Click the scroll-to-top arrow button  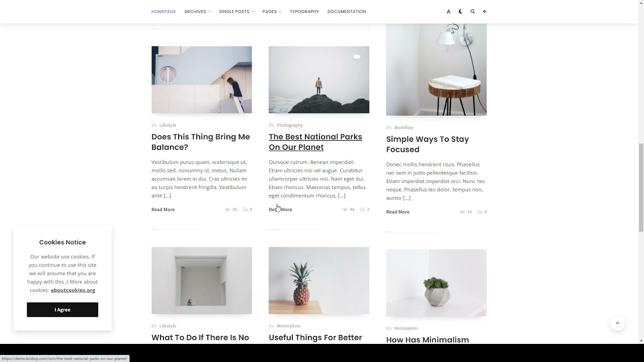point(617,323)
